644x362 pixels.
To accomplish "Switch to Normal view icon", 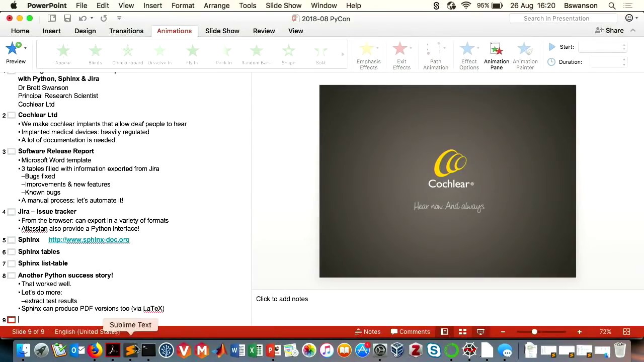I will pos(444,332).
